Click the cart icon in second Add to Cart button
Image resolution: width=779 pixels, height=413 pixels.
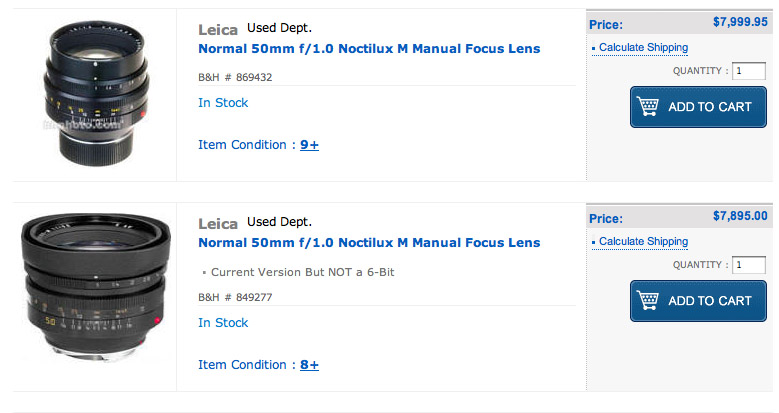click(x=648, y=301)
